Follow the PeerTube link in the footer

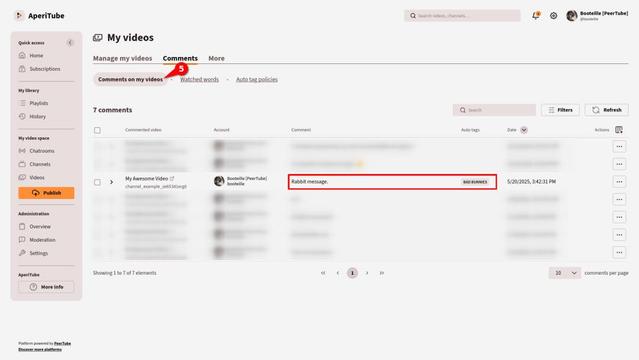[x=62, y=343]
